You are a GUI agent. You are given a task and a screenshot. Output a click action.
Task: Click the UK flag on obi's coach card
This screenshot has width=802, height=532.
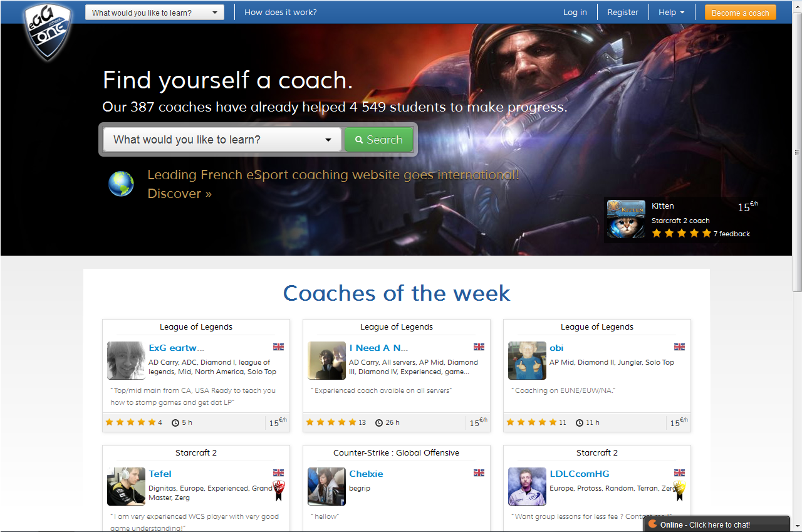point(679,347)
